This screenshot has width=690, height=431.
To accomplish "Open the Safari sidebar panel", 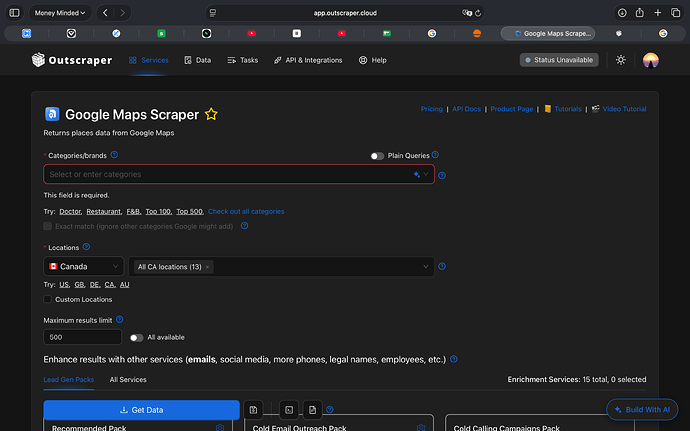I will tap(15, 13).
